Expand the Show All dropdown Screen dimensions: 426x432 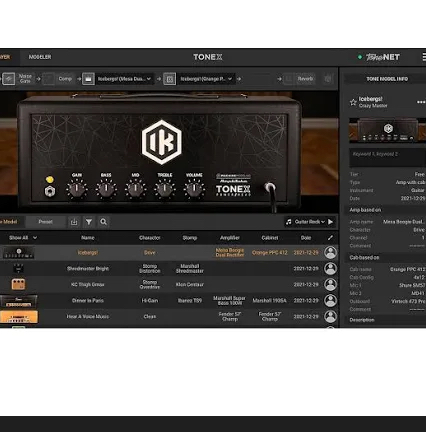point(23,238)
